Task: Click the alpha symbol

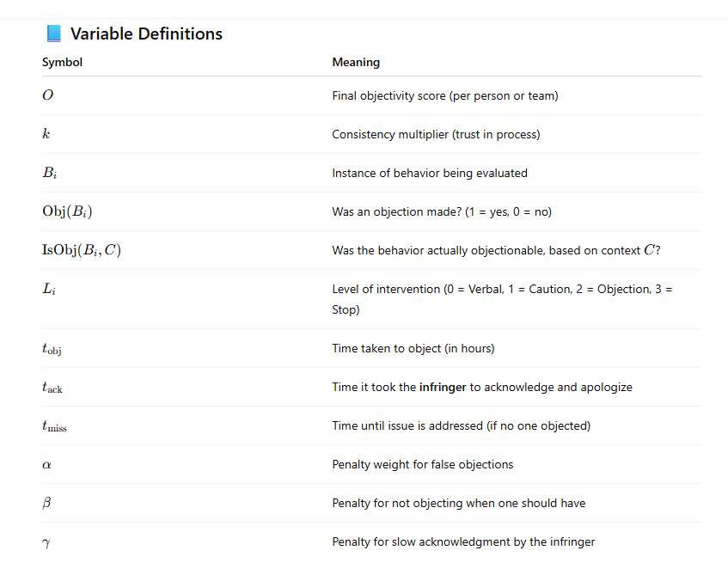Action: click(x=46, y=465)
